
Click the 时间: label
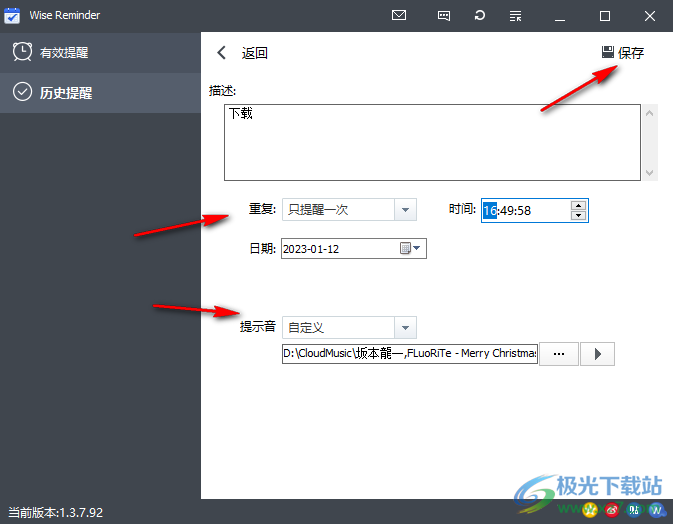pyautogui.click(x=462, y=209)
